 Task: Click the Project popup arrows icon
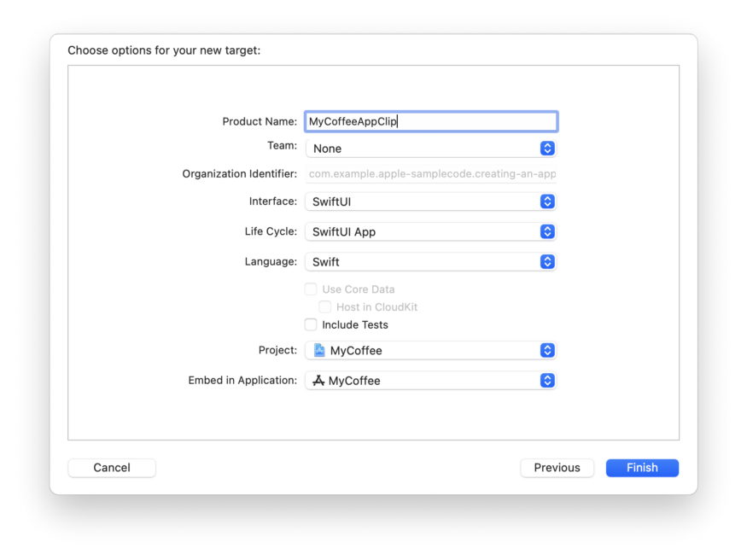547,351
